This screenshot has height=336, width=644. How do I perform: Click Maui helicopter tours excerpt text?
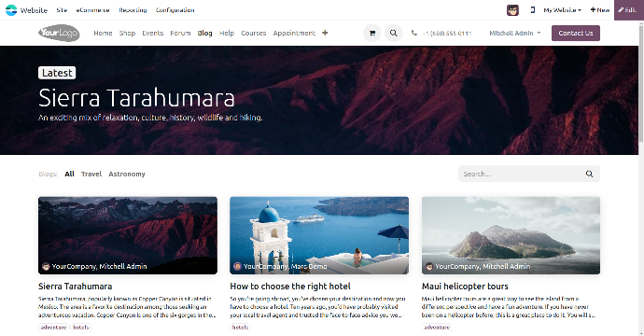click(x=509, y=307)
